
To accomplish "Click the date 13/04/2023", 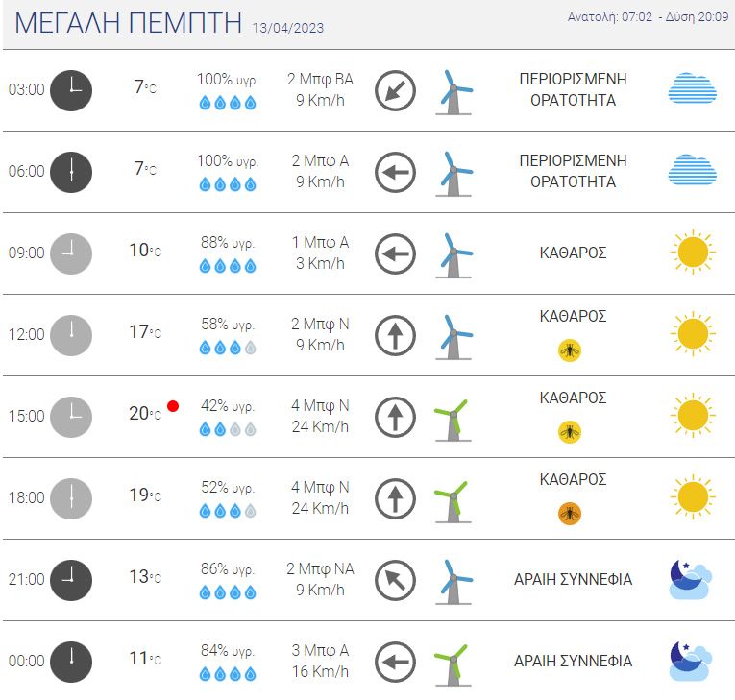I will coord(288,28).
